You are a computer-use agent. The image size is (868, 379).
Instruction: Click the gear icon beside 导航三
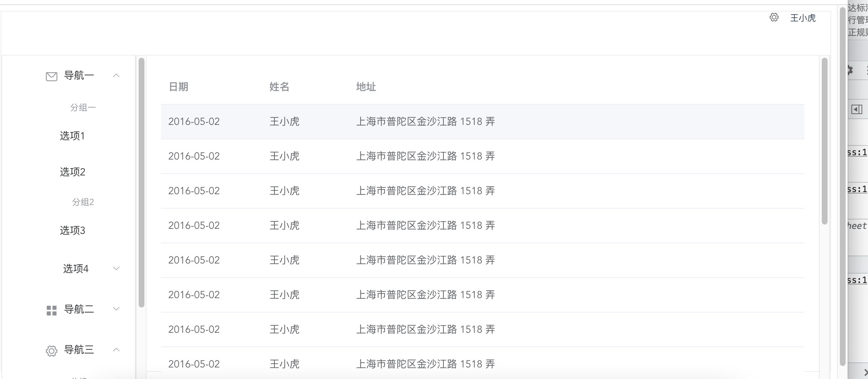coord(51,350)
